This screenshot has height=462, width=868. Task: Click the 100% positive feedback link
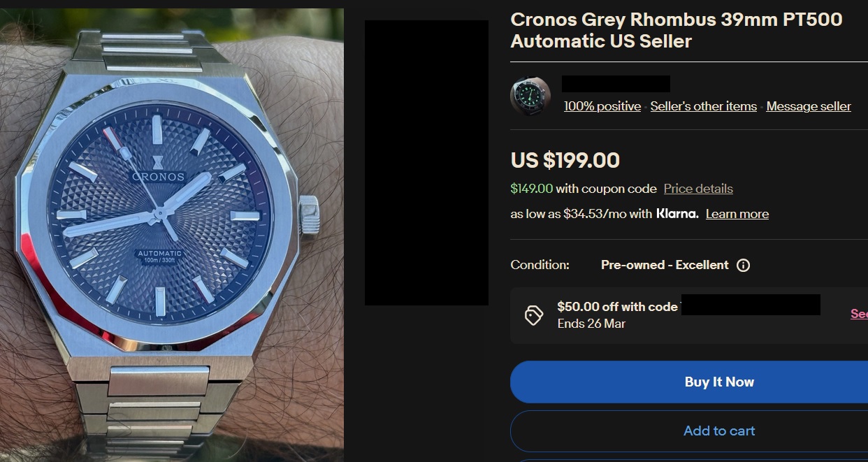pos(602,106)
